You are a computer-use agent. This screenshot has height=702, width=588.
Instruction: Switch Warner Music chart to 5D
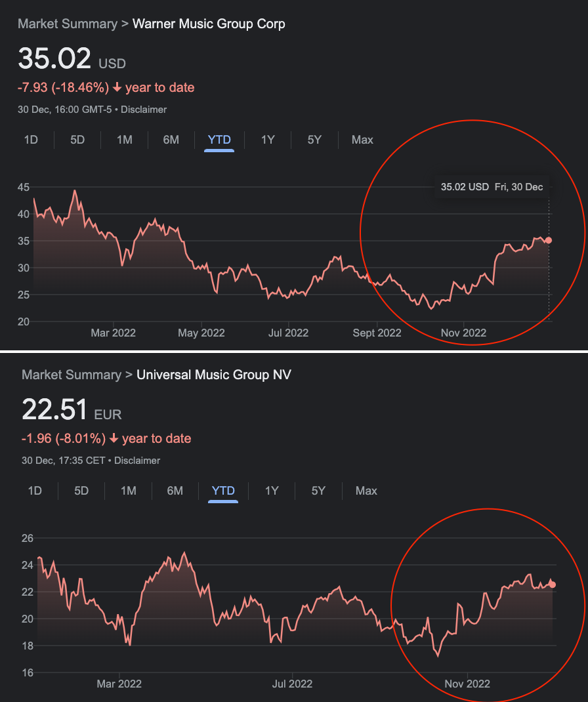(x=77, y=140)
